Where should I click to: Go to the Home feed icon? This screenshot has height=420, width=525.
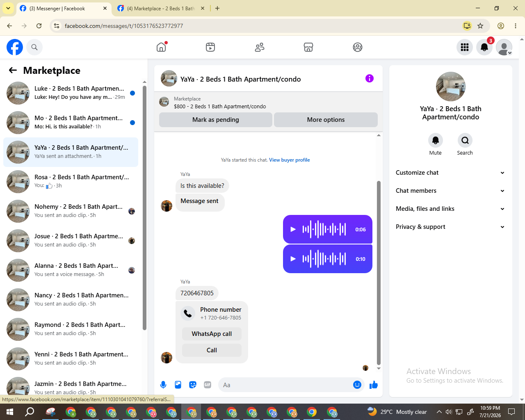[161, 47]
